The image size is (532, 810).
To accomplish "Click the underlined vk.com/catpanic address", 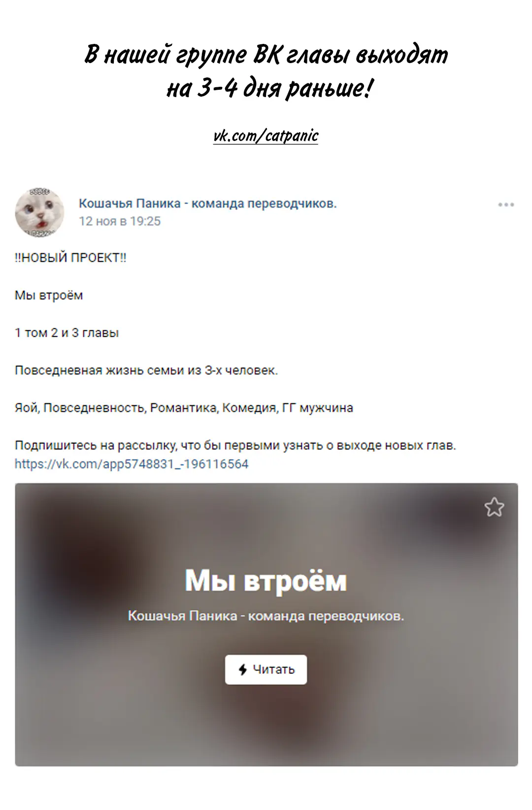I will click(266, 136).
